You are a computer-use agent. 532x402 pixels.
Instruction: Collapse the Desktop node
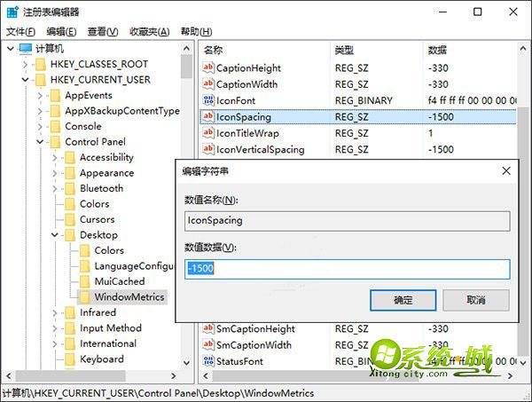(55, 235)
